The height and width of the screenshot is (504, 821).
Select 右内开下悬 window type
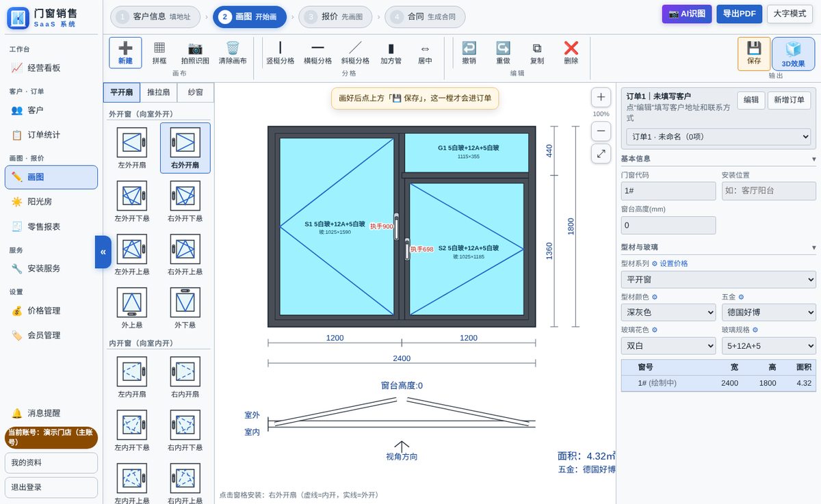185,430
